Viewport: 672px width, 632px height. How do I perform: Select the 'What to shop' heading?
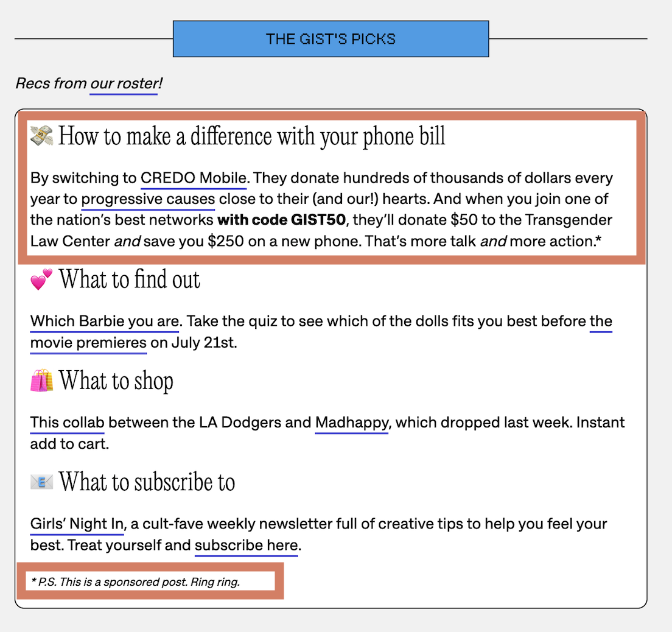coord(116,381)
